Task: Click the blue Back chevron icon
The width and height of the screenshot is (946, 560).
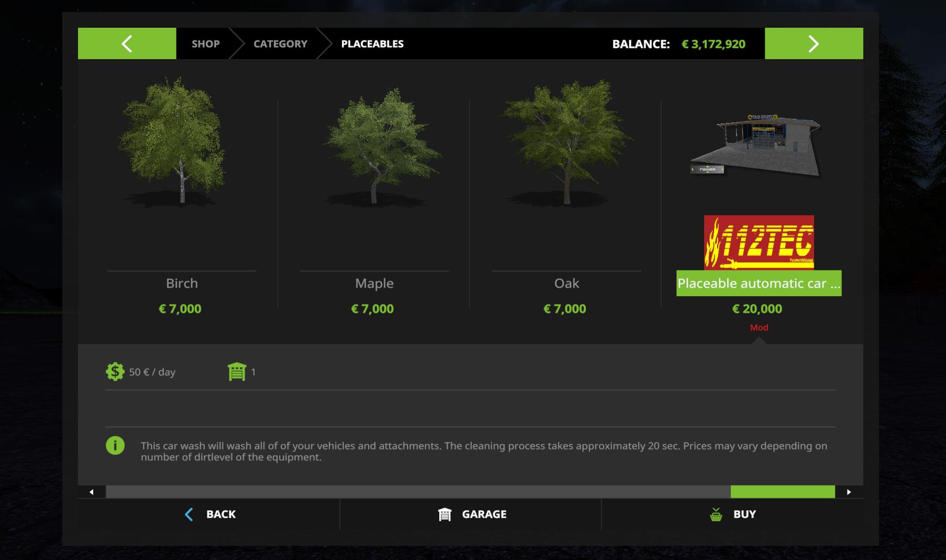Action: [x=189, y=514]
